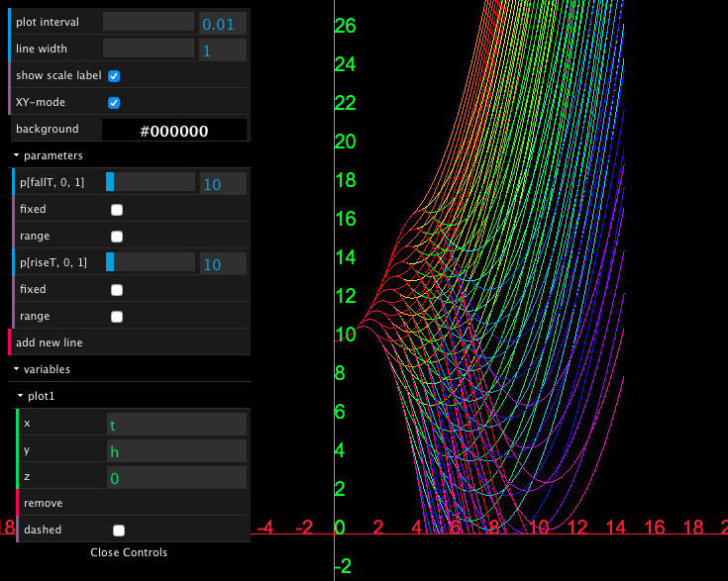Image resolution: width=728 pixels, height=581 pixels.
Task: Click the plot interval slider track
Action: 149,22
